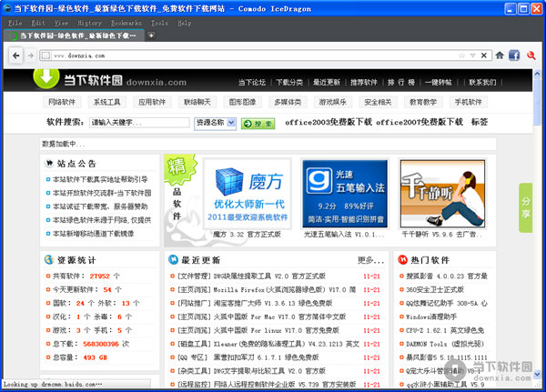Open the 资源名称 search type dropdown

(216, 122)
